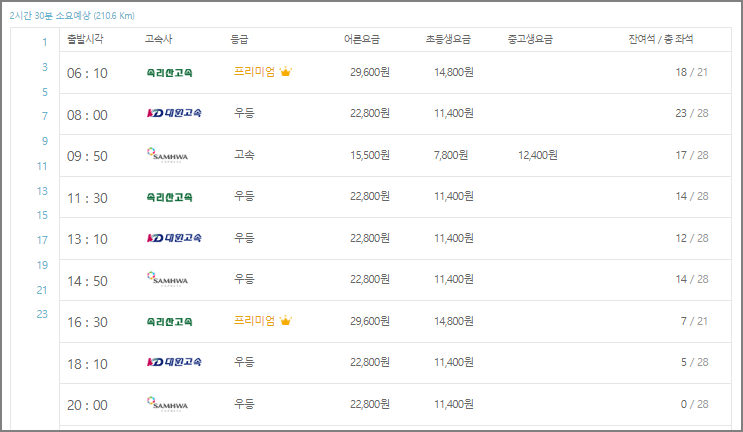743x432 pixels.
Task: Jump to hour 7 in the time list
Action: (x=45, y=116)
